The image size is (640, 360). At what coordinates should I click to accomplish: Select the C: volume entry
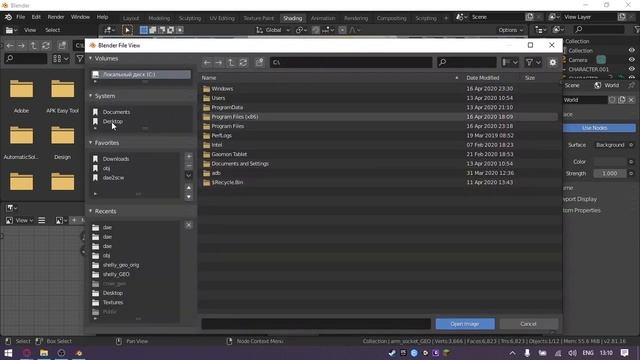pos(141,74)
